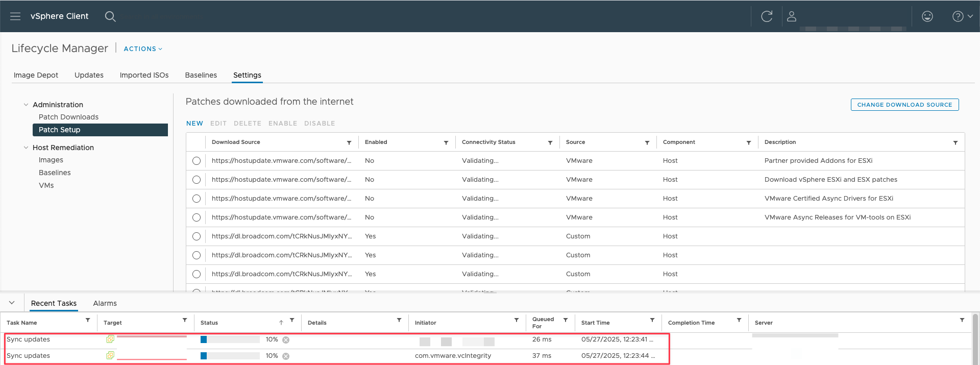Open Images under Host Remediation

tap(51, 160)
